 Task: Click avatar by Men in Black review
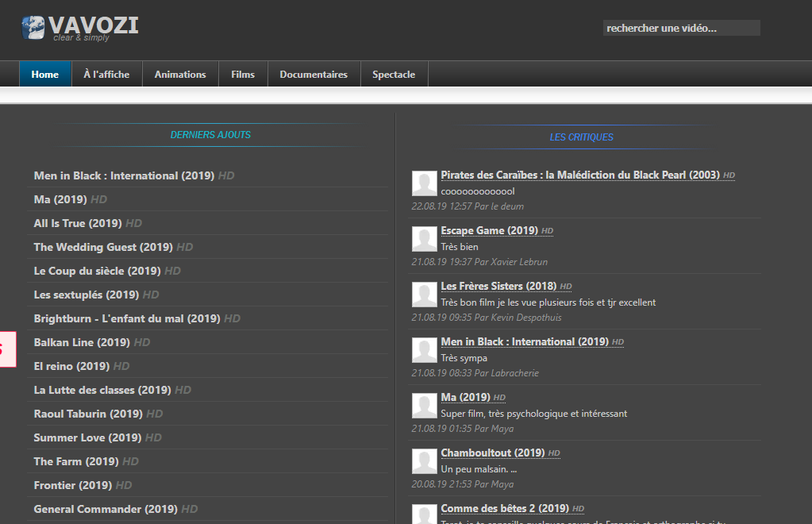click(x=424, y=350)
